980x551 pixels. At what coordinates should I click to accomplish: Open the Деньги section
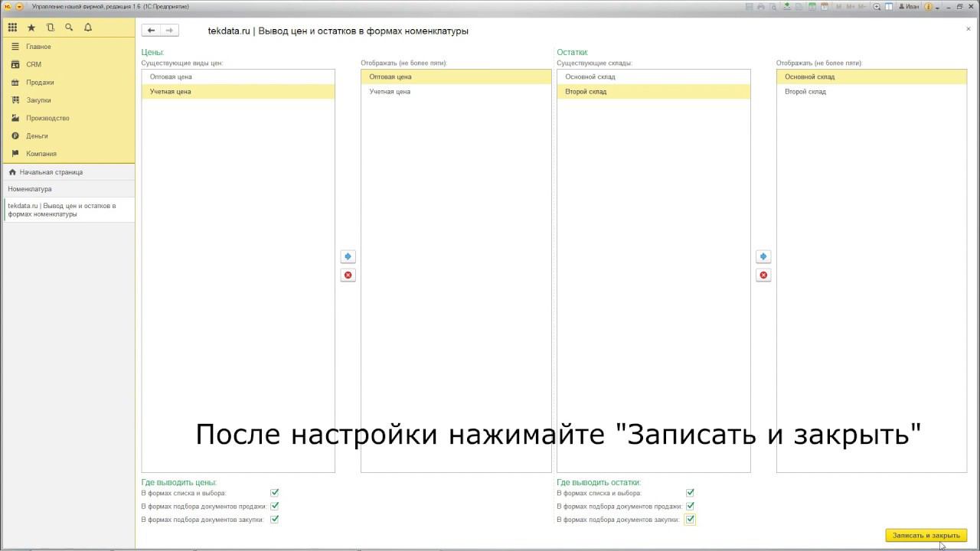67,135
